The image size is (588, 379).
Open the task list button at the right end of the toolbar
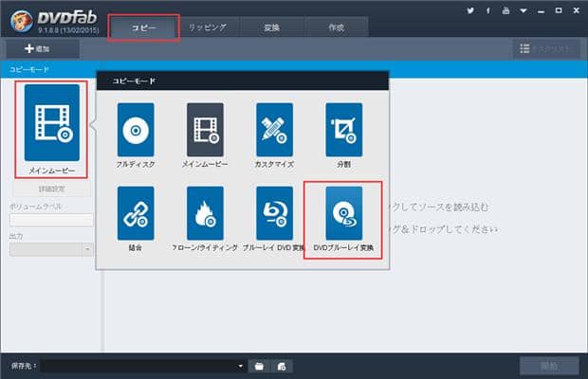click(x=546, y=48)
